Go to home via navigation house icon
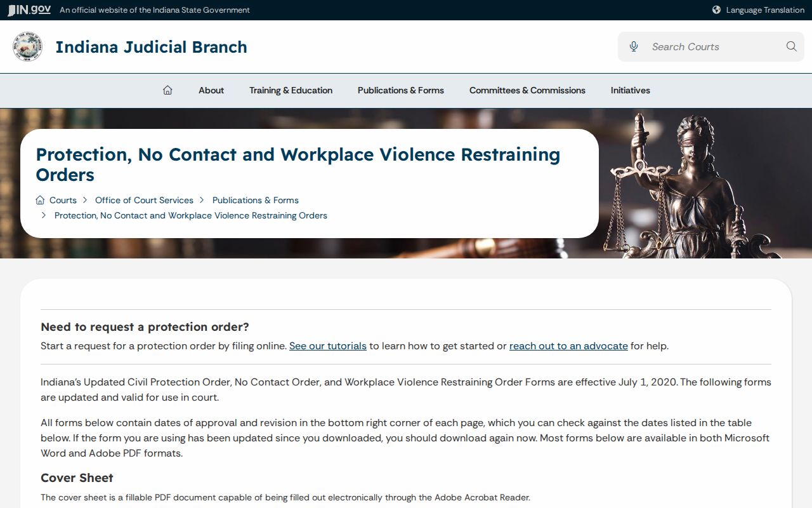Screen dimensions: 812x508 (x=167, y=90)
